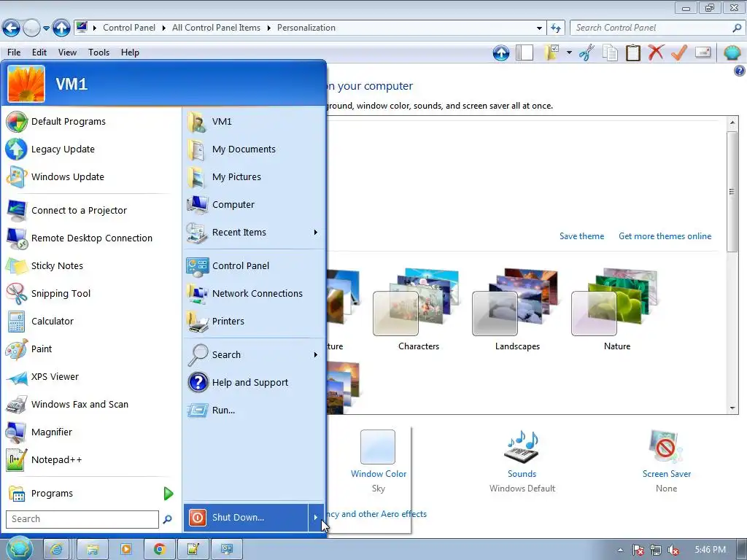
Task: Select the Characters theme
Action: pos(419,309)
